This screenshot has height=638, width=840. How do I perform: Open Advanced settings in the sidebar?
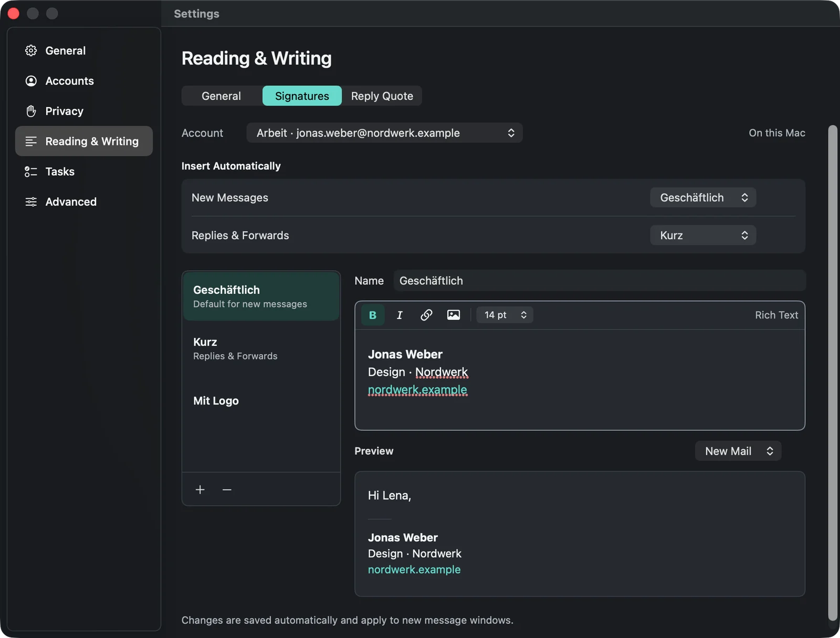(84, 201)
